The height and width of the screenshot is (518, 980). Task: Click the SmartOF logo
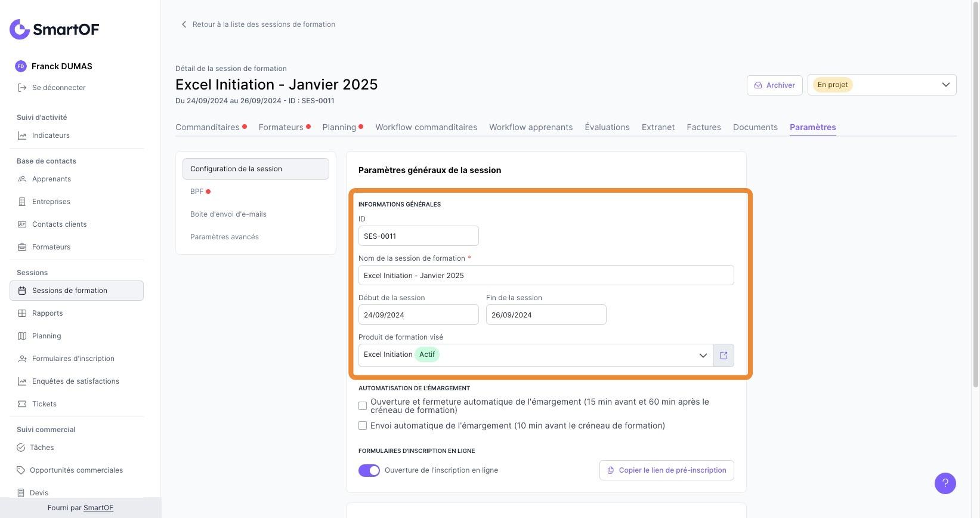pyautogui.click(x=54, y=29)
